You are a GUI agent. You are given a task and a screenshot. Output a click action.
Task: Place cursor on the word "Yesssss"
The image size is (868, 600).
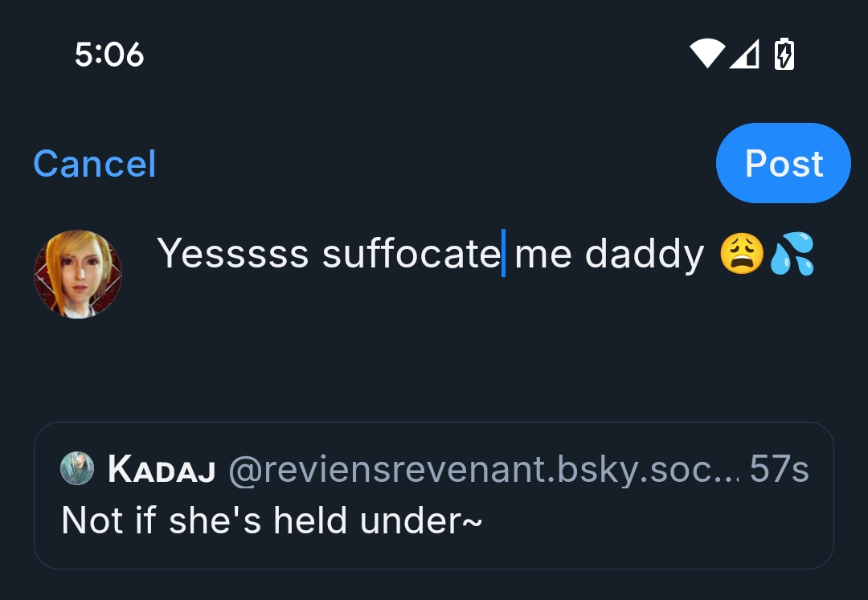(233, 254)
